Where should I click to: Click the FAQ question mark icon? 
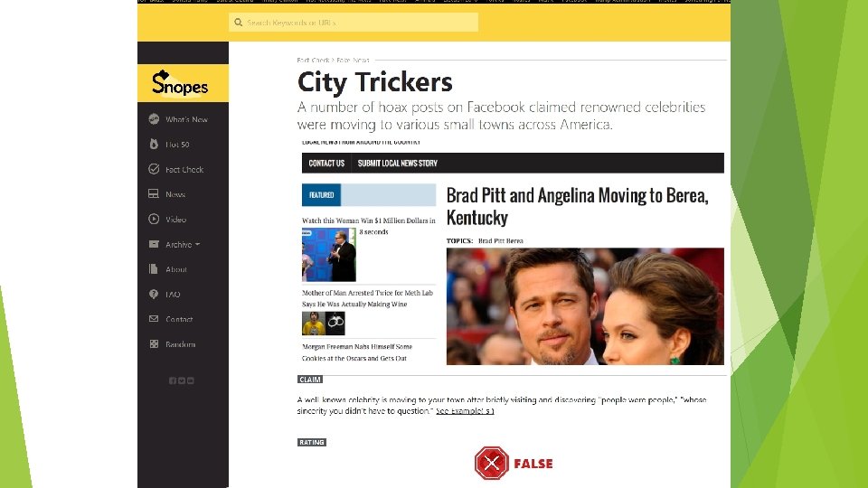click(154, 294)
